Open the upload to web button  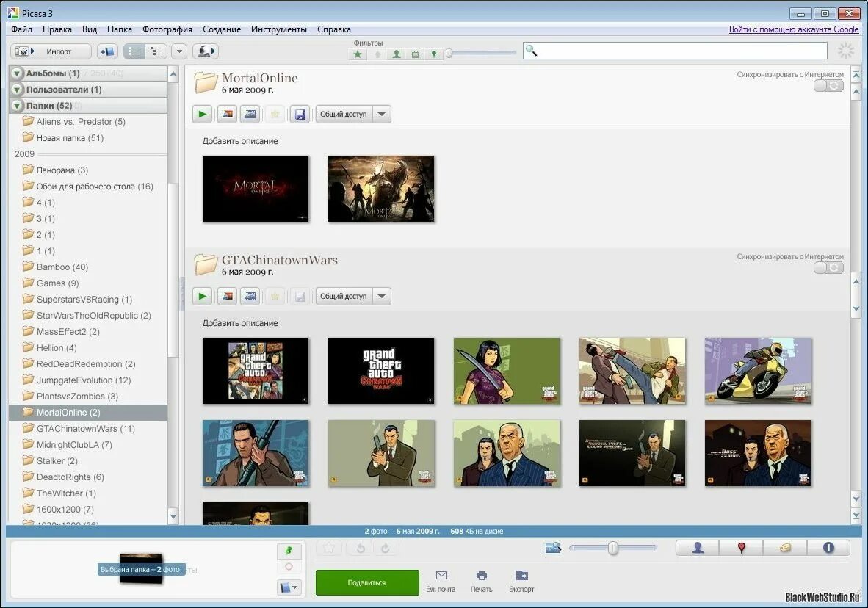pyautogui.click(x=206, y=51)
